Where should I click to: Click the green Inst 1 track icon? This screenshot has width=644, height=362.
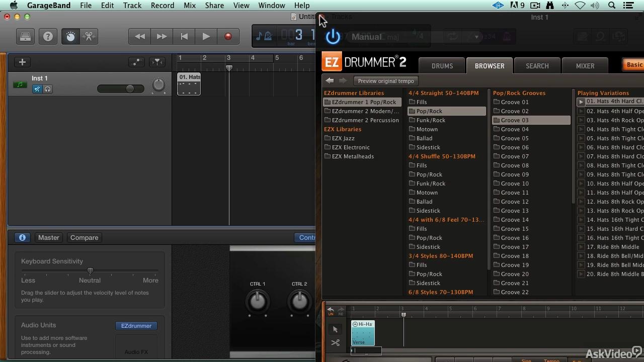pyautogui.click(x=20, y=84)
